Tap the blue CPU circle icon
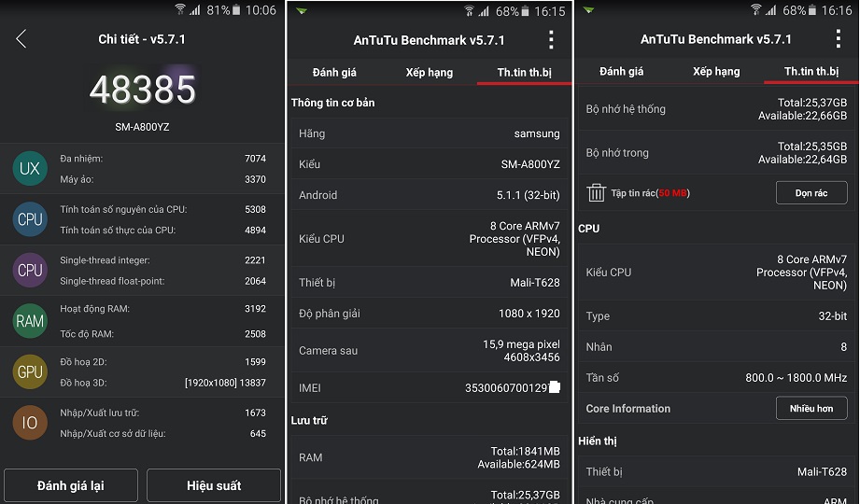This screenshot has height=504, width=860. click(x=30, y=219)
